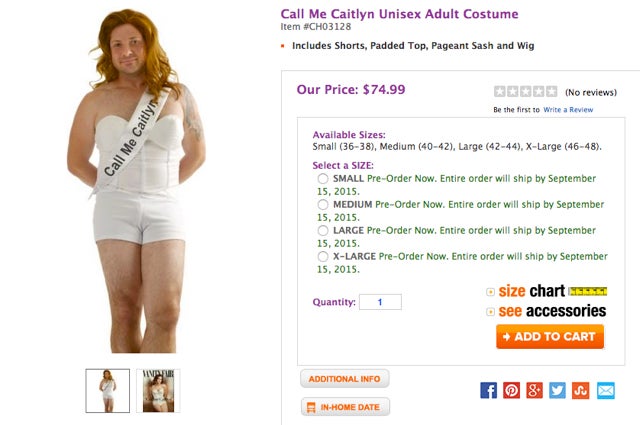Screen dimensions: 640x425
Task: Choose the MEDIUM size option
Action: pos(323,204)
